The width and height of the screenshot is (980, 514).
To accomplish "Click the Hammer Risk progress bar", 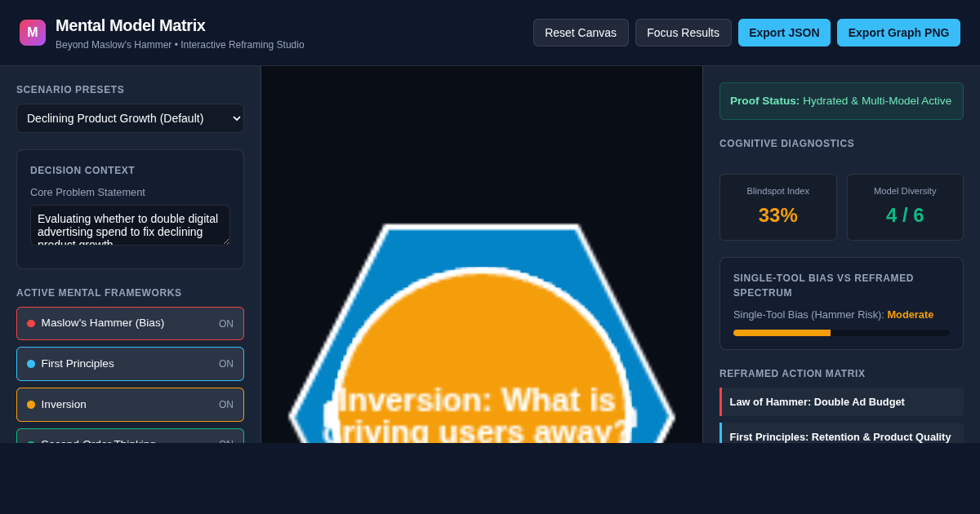I will pos(841,333).
